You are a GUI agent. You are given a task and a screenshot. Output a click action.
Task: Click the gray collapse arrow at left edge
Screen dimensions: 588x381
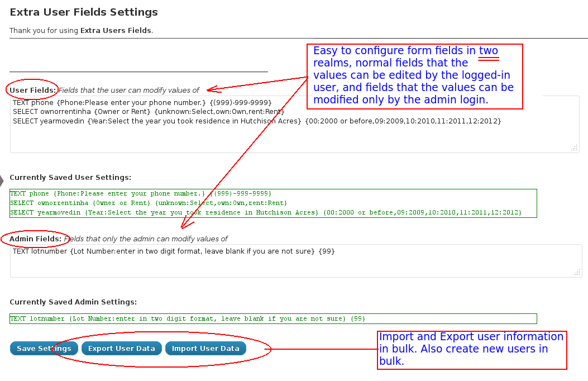coord(2,180)
